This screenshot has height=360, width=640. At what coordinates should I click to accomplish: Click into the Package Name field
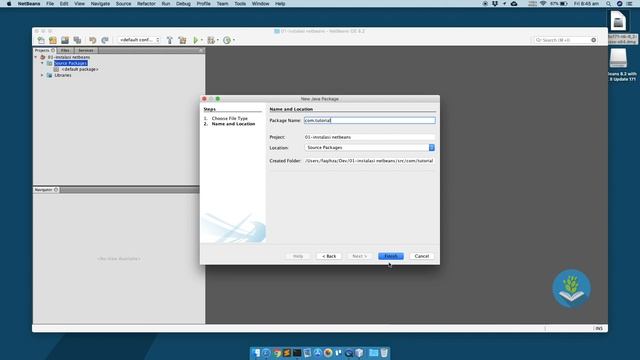370,120
